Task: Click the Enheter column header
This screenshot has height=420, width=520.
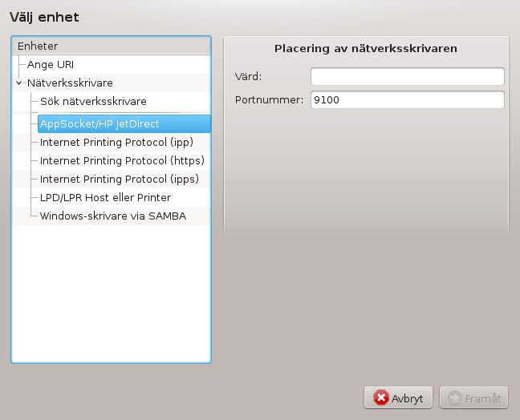Action: pyautogui.click(x=111, y=46)
